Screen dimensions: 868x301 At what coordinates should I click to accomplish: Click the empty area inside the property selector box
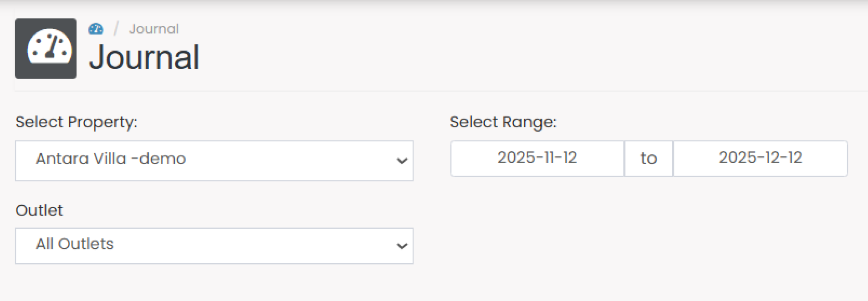click(x=291, y=161)
